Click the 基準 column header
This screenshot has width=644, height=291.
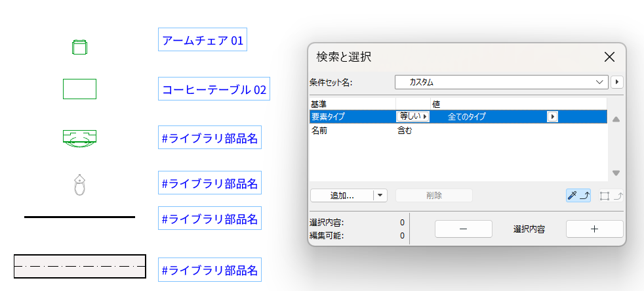[x=318, y=103]
